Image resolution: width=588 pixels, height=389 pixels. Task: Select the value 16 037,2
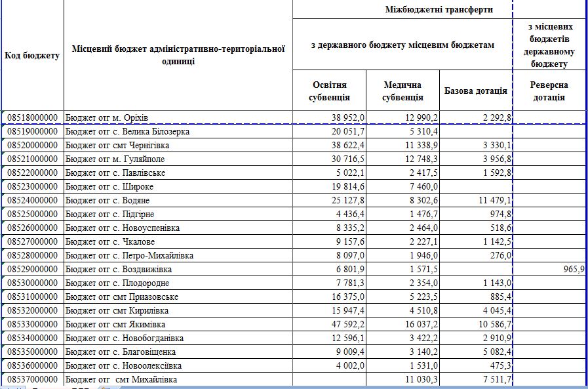coord(402,324)
